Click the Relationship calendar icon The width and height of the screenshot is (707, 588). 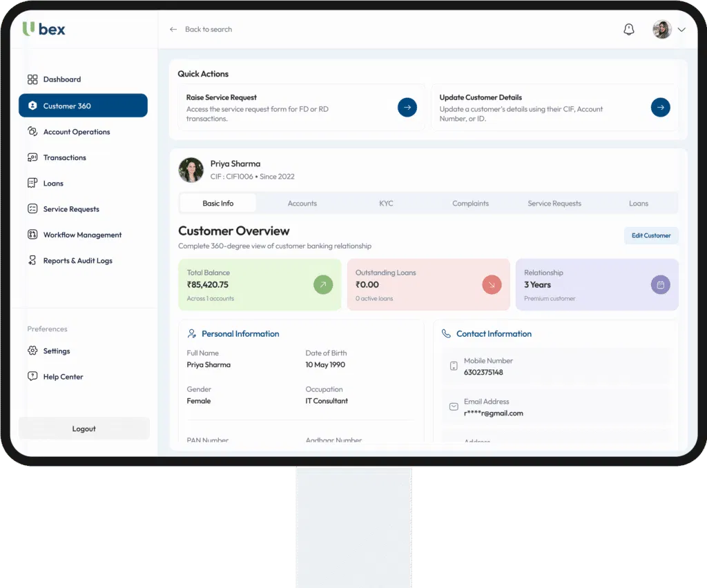click(x=660, y=284)
